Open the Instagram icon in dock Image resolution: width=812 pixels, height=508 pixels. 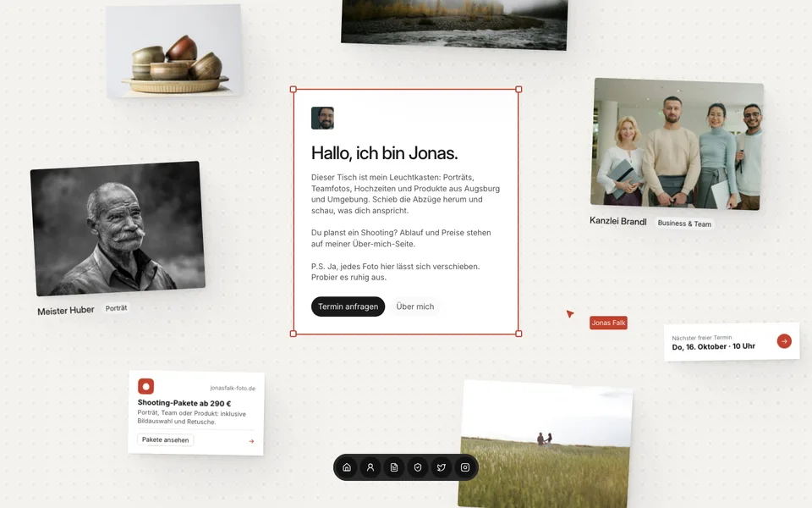tap(465, 467)
